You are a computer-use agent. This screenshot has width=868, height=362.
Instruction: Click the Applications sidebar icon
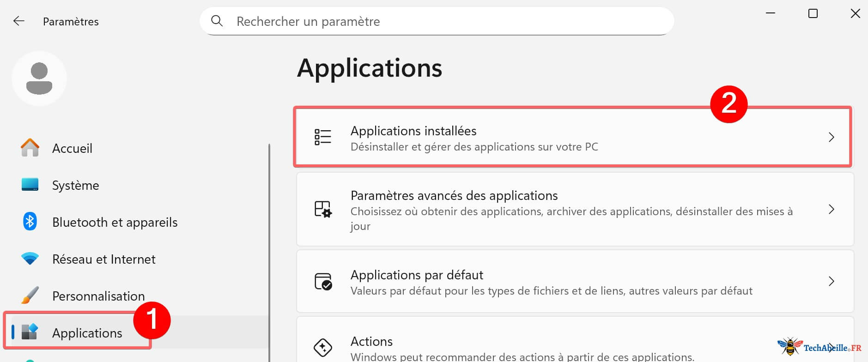[30, 332]
